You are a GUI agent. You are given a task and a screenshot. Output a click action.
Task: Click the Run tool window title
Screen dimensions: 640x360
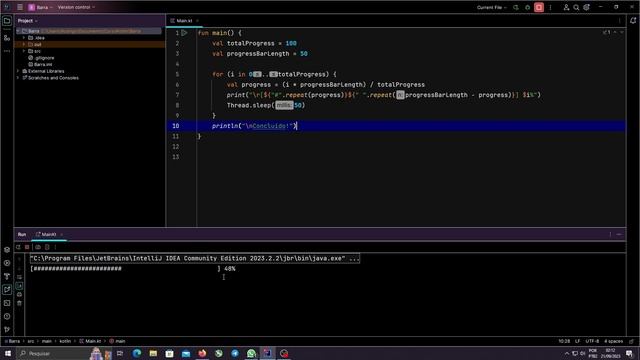(22, 234)
